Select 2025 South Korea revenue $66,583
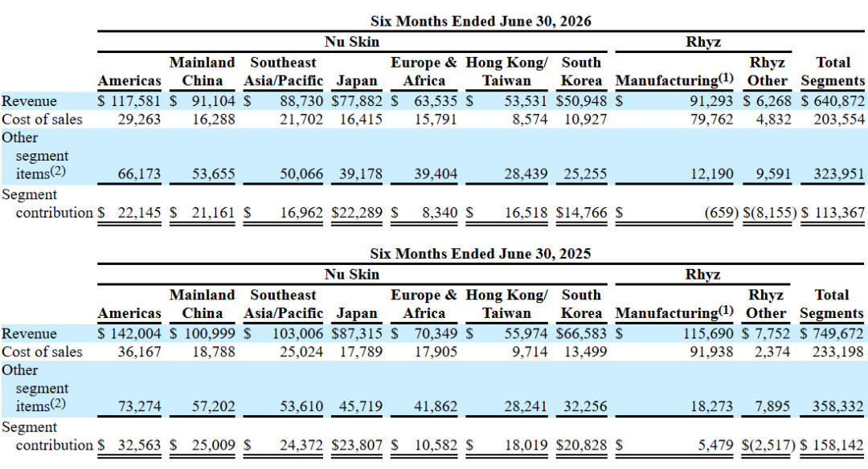Viewport: 868px width, 469px height. click(581, 333)
